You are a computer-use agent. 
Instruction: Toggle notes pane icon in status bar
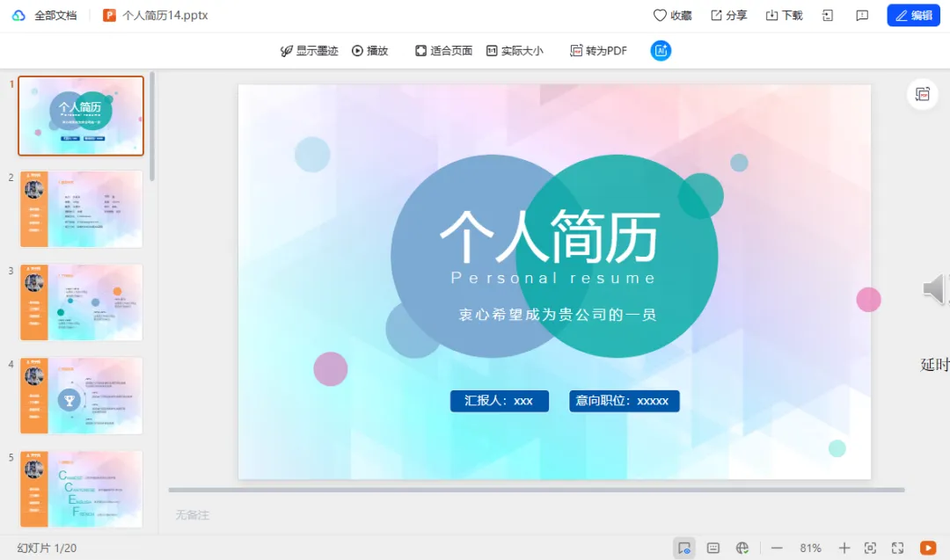click(x=713, y=548)
